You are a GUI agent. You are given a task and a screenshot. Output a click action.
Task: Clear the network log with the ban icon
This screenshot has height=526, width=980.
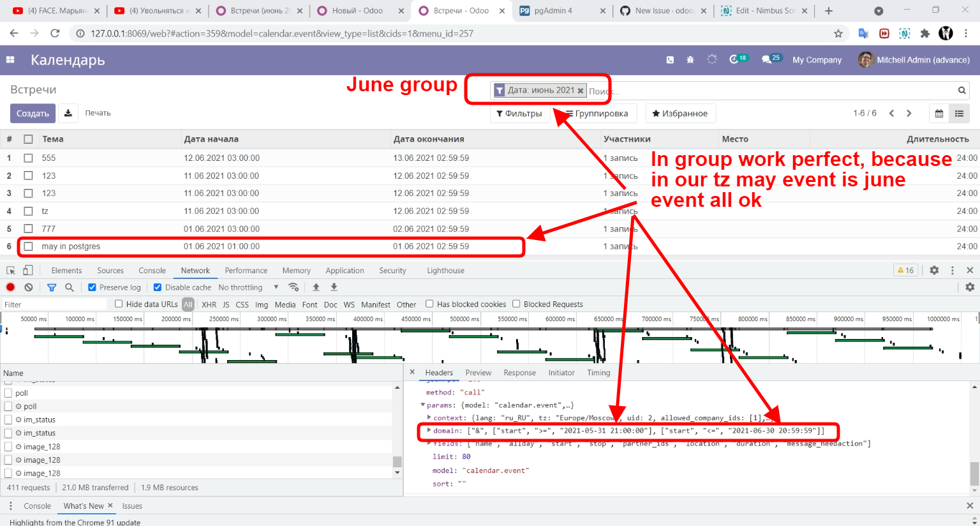click(28, 287)
